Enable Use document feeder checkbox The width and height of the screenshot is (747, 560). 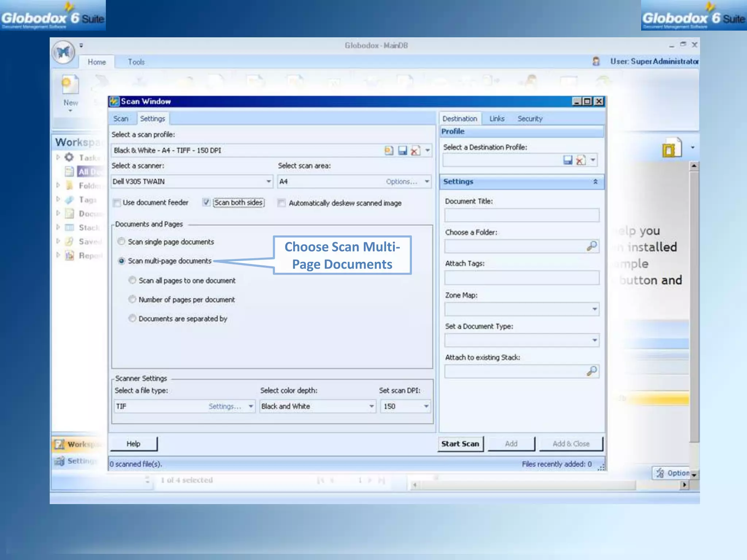click(x=117, y=203)
